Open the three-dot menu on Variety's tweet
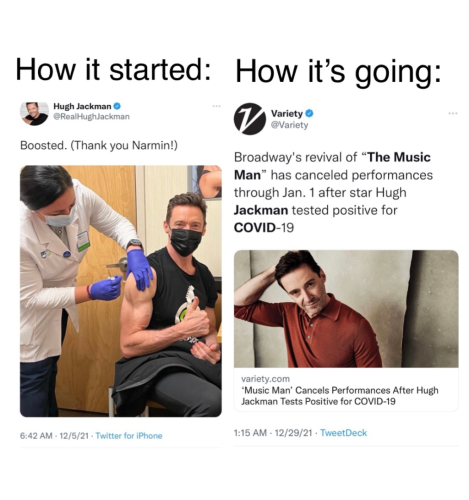Screen dimensions: 469x500 pos(453,113)
